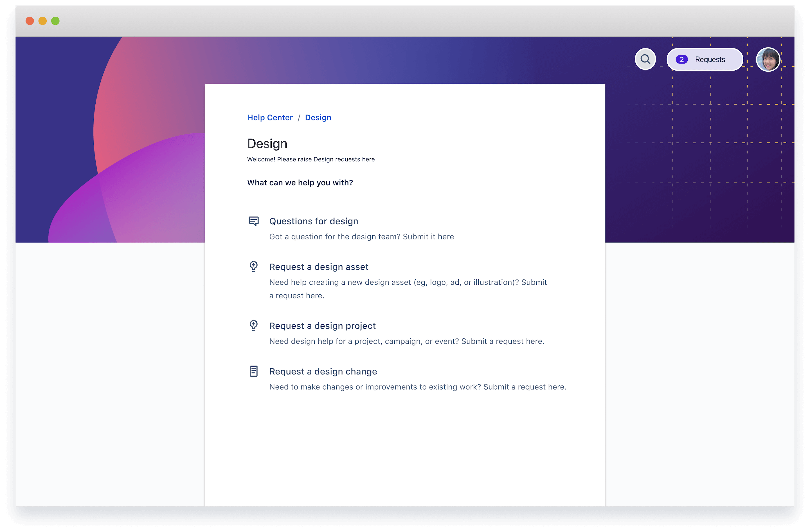Click the yellow traffic light button

42,21
